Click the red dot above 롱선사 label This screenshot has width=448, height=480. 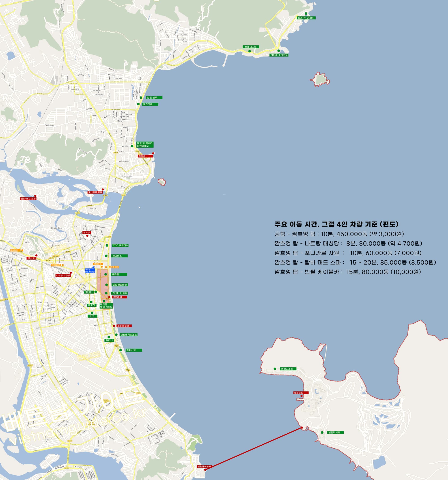tap(37, 255)
